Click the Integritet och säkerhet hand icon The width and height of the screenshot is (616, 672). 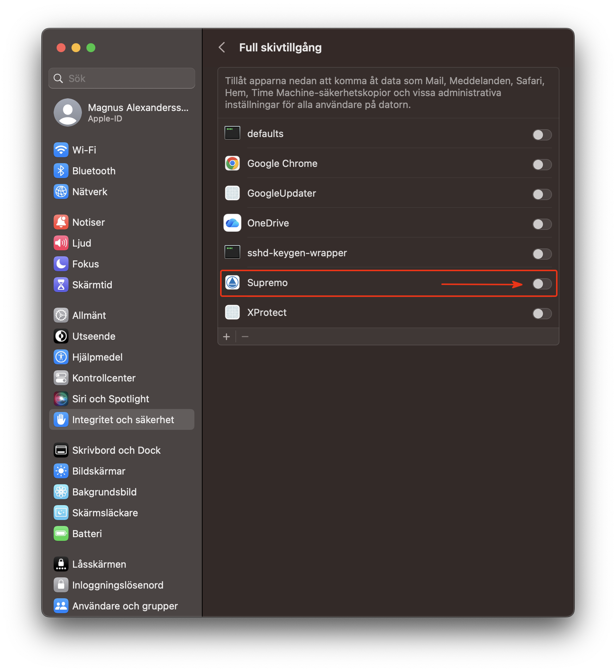(61, 420)
